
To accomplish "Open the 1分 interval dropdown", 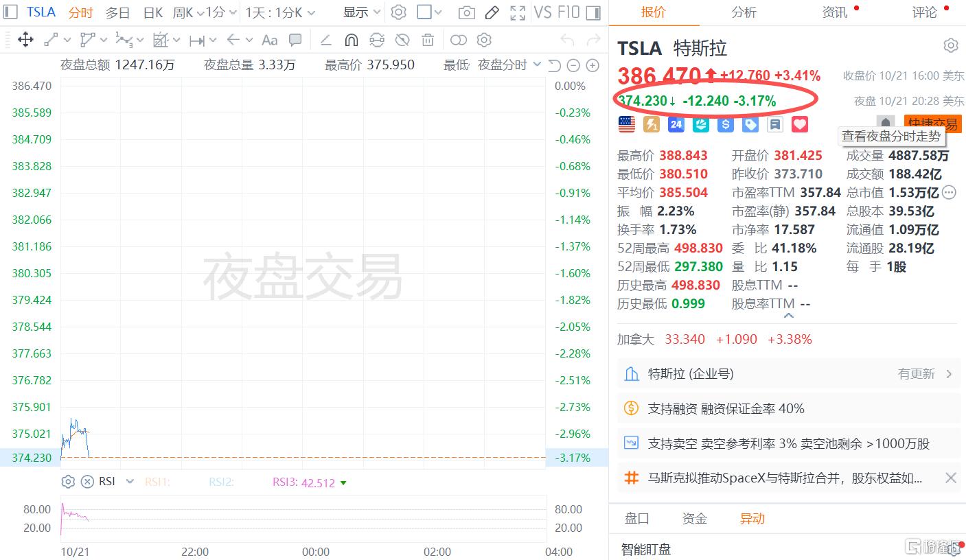I will pos(222,12).
